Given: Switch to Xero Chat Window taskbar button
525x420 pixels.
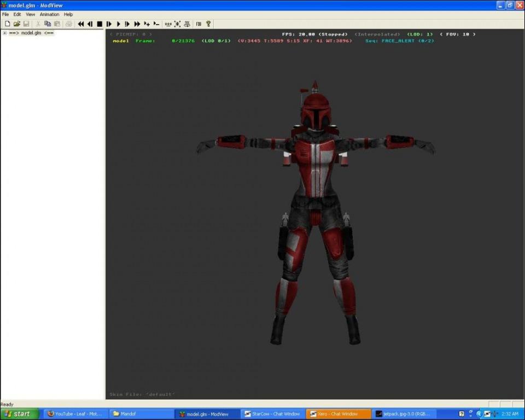Looking at the screenshot, I should [338, 414].
